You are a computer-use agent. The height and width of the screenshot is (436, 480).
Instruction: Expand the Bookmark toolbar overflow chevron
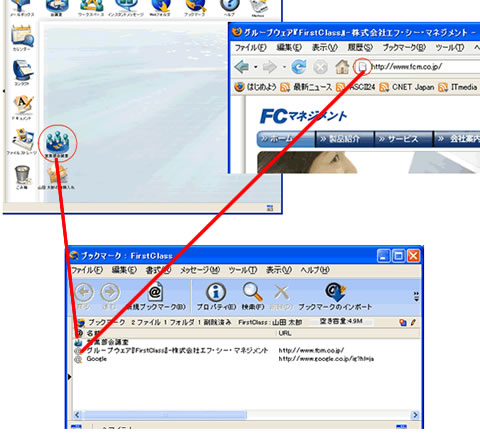(416, 296)
